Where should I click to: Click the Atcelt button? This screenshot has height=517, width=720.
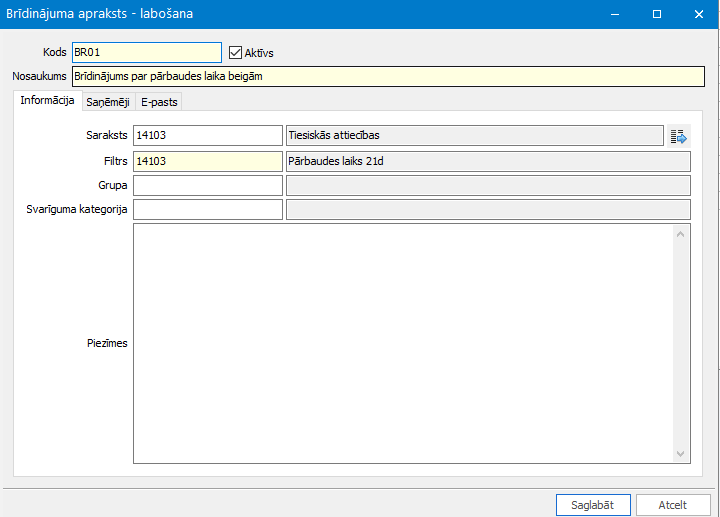click(x=673, y=505)
